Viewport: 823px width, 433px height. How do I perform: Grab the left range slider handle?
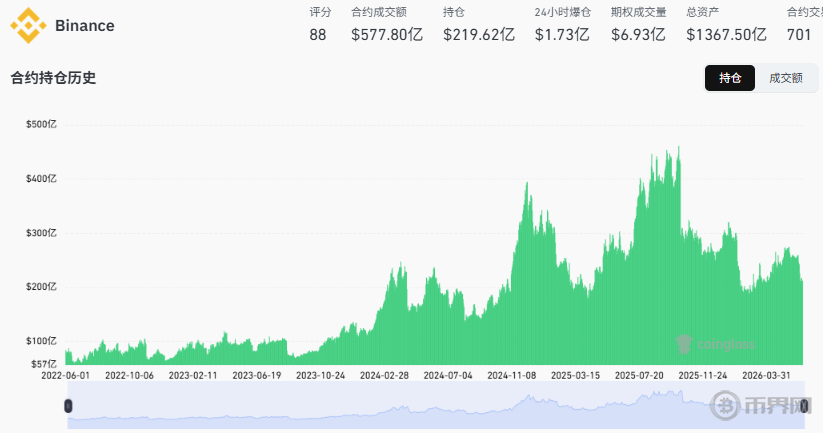click(68, 406)
